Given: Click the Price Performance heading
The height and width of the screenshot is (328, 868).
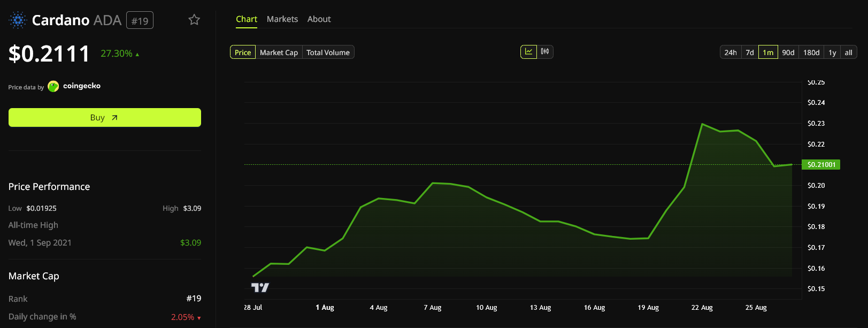Looking at the screenshot, I should pyautogui.click(x=49, y=187).
